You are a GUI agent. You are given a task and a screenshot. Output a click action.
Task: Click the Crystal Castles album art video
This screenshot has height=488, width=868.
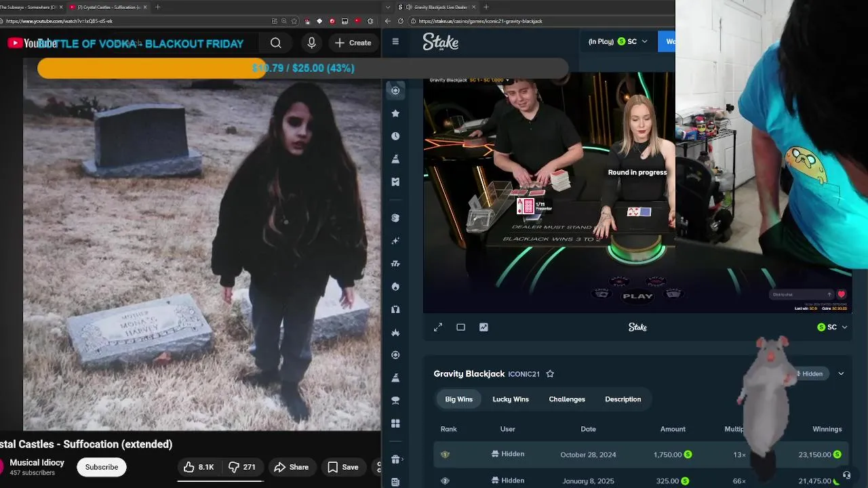202,244
